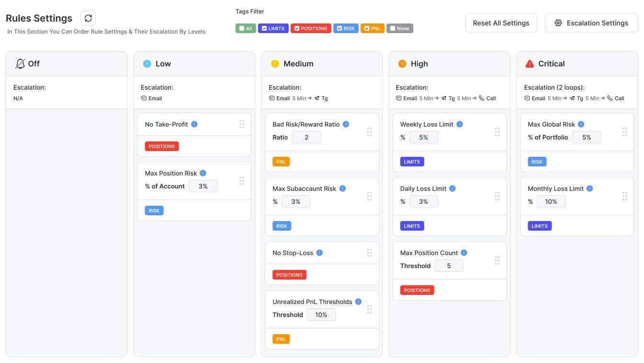This screenshot has width=644, height=363.
Task: Check the None tag filter
Action: click(x=392, y=28)
